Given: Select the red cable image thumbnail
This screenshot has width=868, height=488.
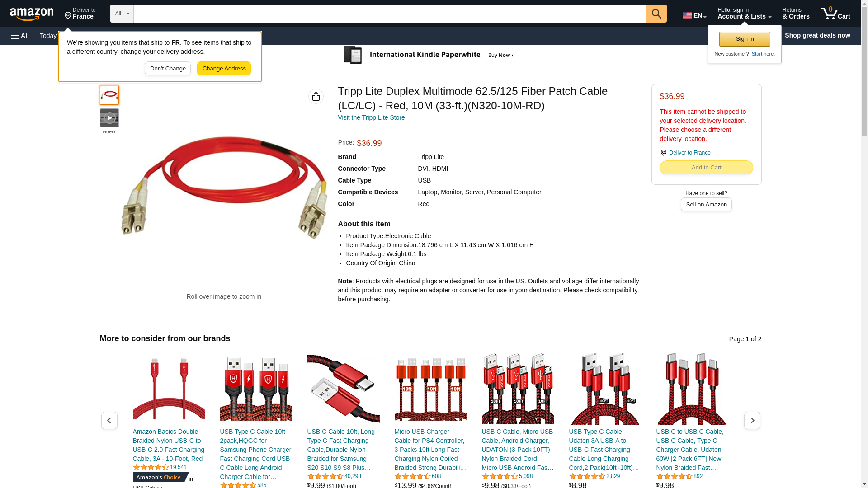Looking at the screenshot, I should tap(109, 95).
